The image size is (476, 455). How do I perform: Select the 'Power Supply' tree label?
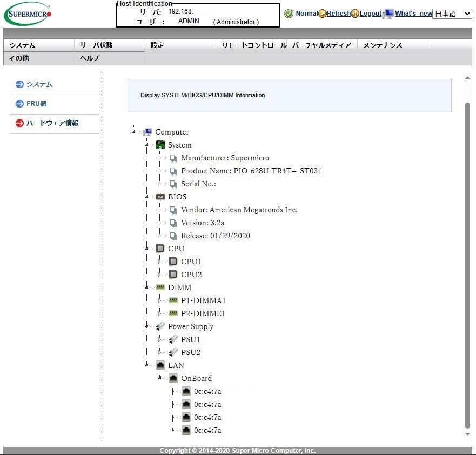pyautogui.click(x=191, y=326)
